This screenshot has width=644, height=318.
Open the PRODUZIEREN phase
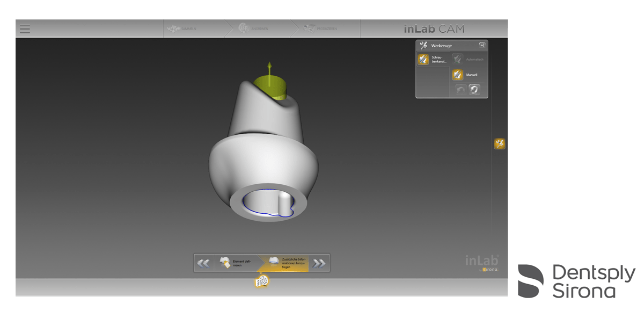click(x=320, y=29)
